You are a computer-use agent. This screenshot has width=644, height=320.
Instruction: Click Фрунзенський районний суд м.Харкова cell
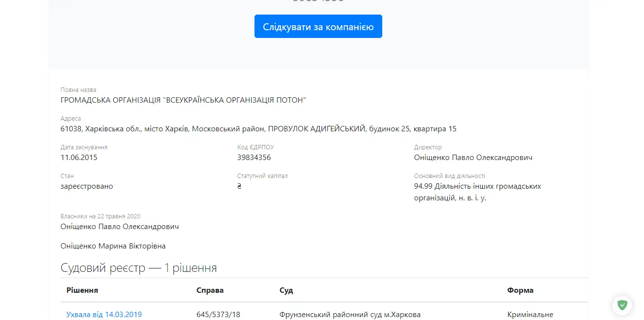pyautogui.click(x=350, y=315)
